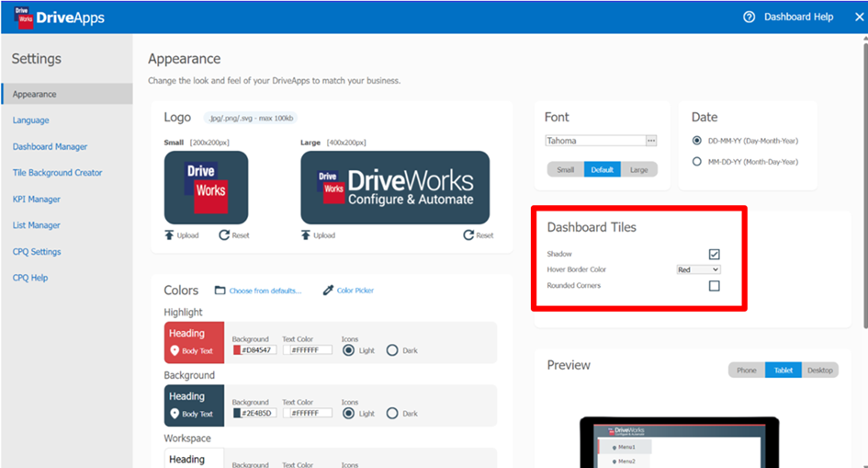The image size is (868, 468).
Task: Click the Background heading preview swatch
Action: (195, 406)
